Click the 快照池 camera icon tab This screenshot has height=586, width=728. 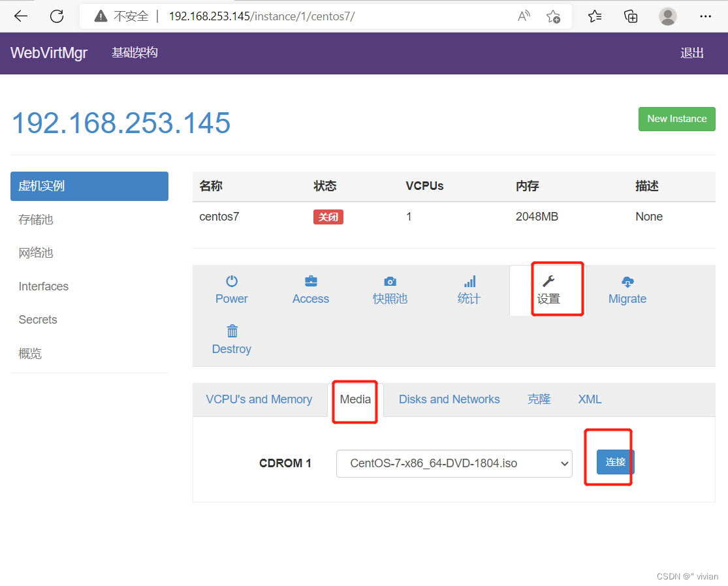tap(390, 290)
